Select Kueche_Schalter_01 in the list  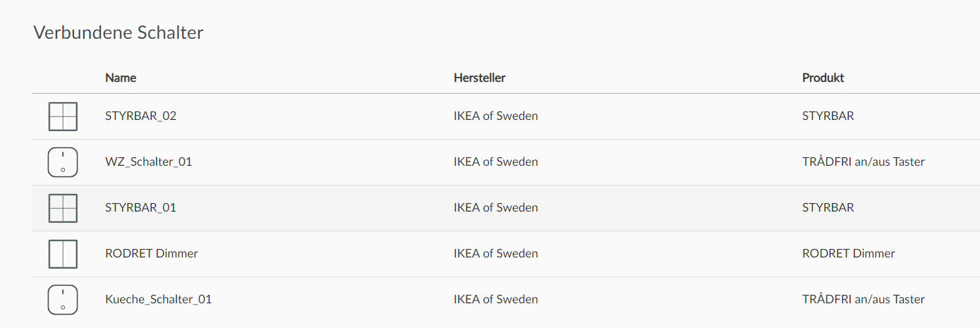click(158, 299)
